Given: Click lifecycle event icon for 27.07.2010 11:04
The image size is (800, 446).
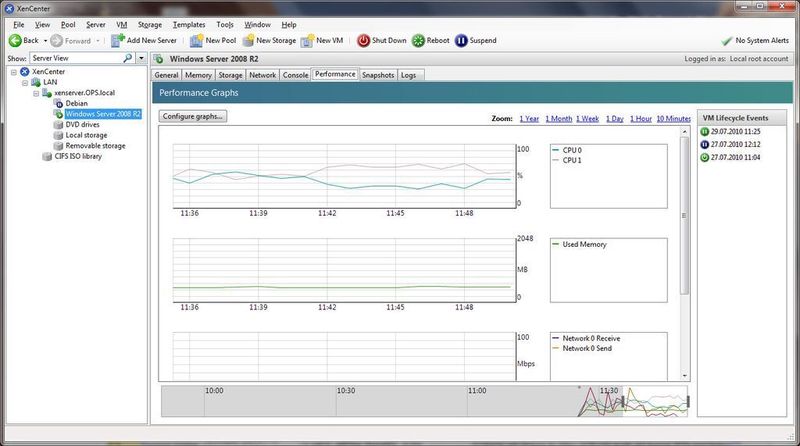Looking at the screenshot, I should 705,158.
